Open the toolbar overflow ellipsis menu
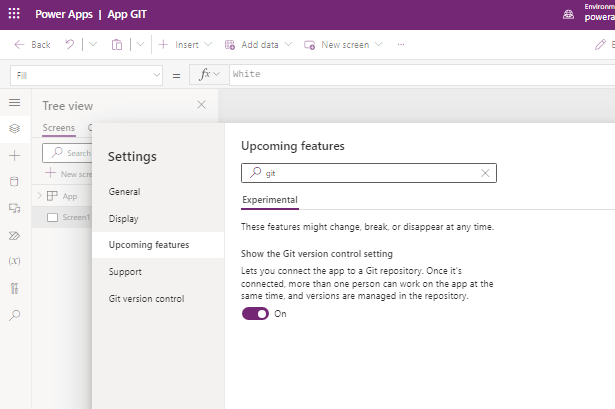The image size is (615, 409). [400, 45]
